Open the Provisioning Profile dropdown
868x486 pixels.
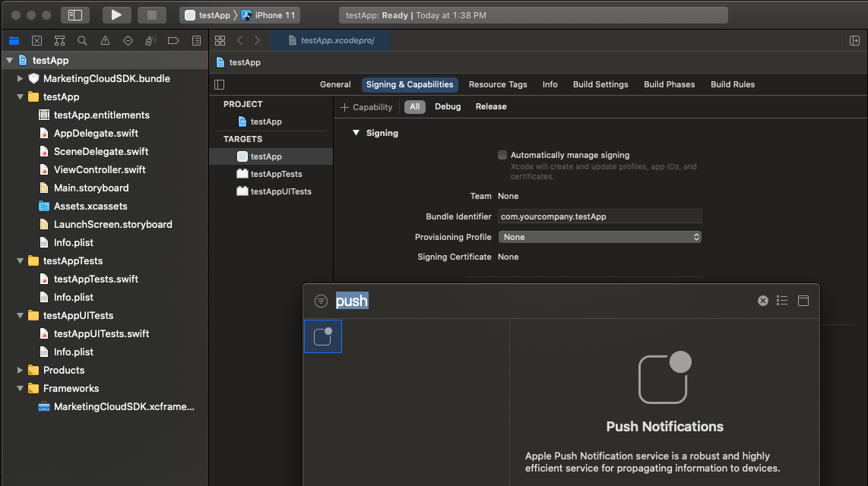coord(600,237)
